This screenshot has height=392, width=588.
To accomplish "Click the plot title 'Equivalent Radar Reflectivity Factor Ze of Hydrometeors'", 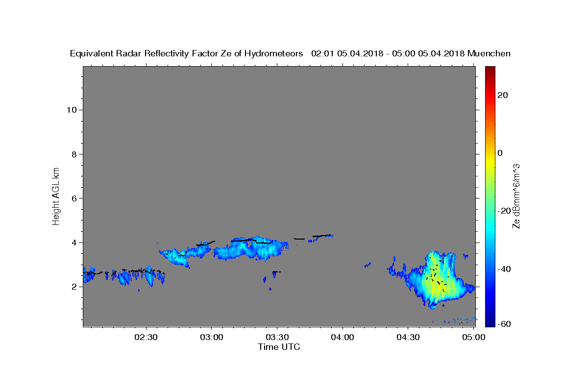I will [x=187, y=53].
